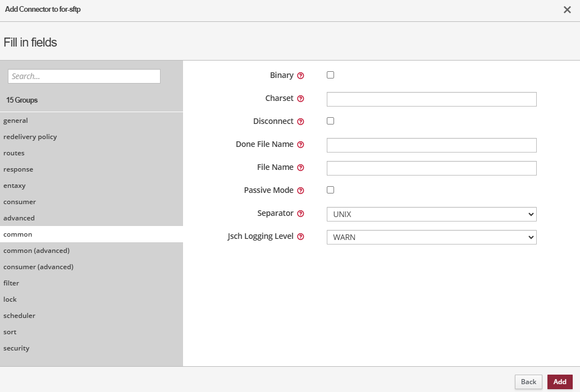
Task: Click Jsch Logging Level help icon
Action: click(x=300, y=237)
